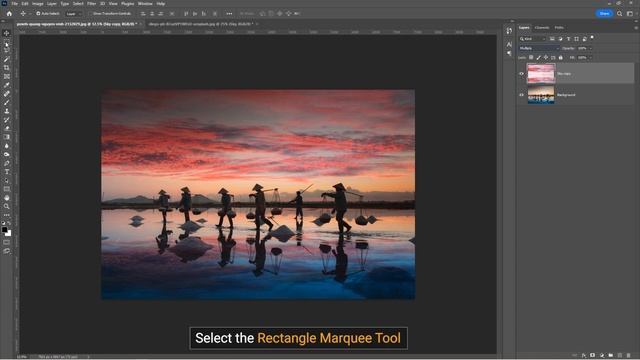Switch to the Channels tab

pyautogui.click(x=542, y=28)
